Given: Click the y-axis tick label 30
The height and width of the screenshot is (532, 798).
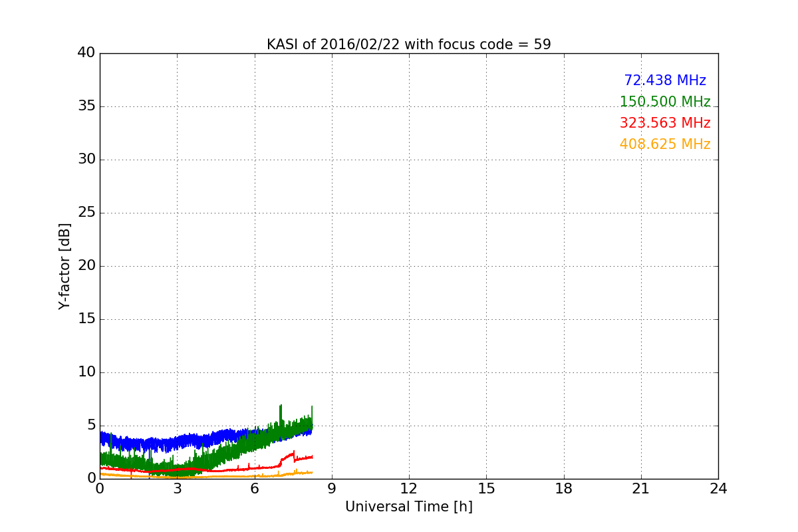Looking at the screenshot, I should pyautogui.click(x=86, y=160).
